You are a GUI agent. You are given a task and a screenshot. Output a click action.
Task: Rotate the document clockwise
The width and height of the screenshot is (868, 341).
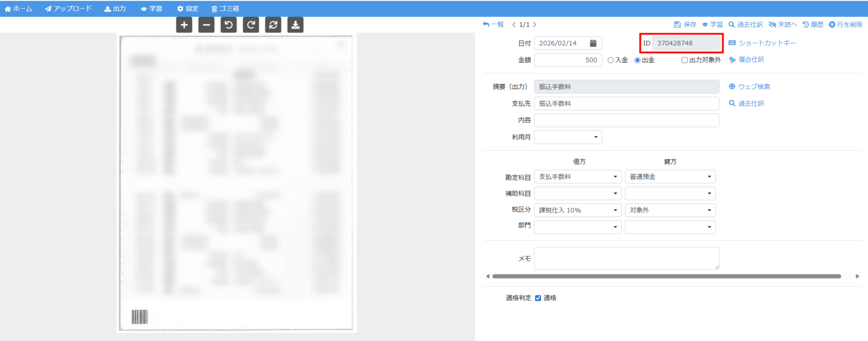point(251,25)
